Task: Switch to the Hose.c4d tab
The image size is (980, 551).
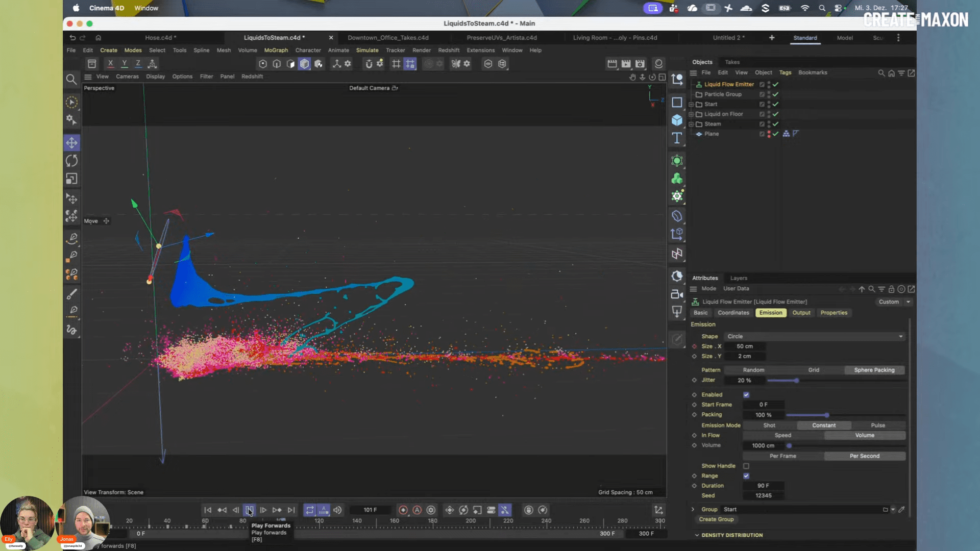Action: 160,37
